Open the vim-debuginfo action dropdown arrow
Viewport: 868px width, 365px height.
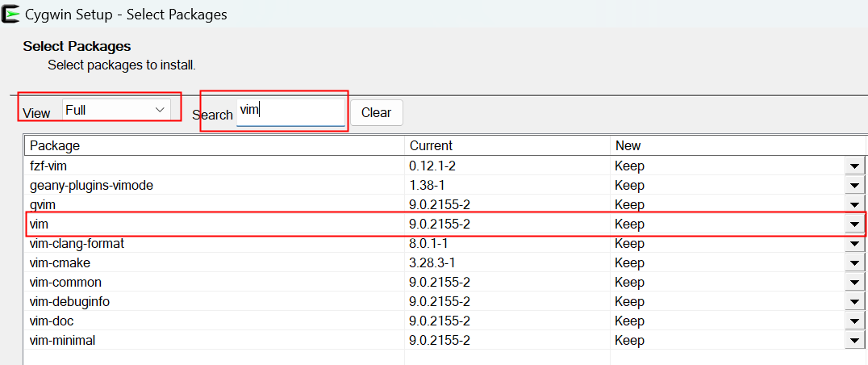pos(854,302)
